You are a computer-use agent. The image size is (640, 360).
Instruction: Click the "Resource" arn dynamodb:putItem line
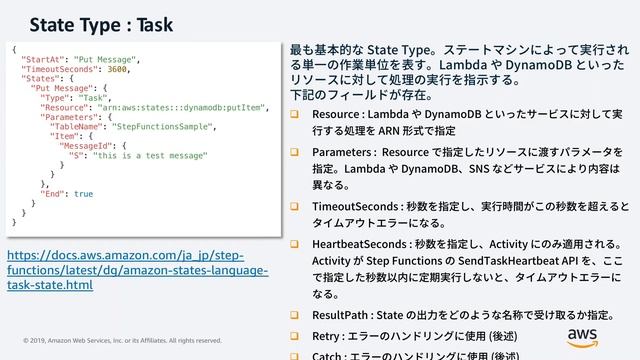click(155, 108)
